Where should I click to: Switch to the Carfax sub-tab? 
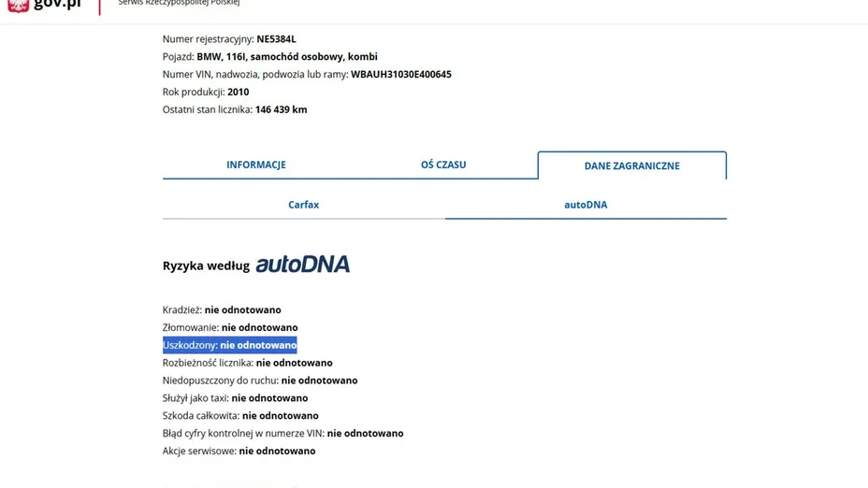[x=303, y=205]
